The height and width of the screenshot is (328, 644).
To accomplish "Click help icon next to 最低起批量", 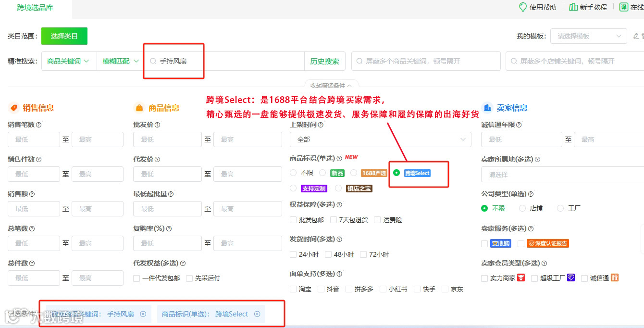I will 171,194.
